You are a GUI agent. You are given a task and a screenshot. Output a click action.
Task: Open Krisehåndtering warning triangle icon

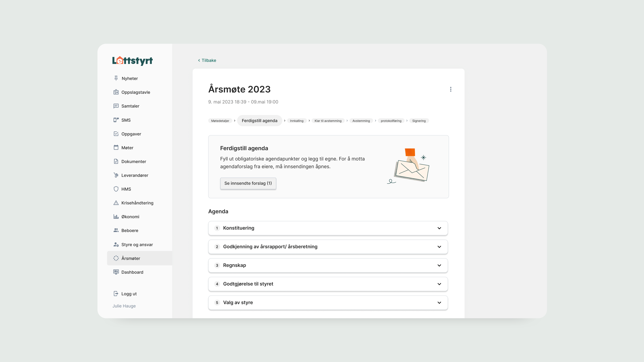click(x=116, y=203)
